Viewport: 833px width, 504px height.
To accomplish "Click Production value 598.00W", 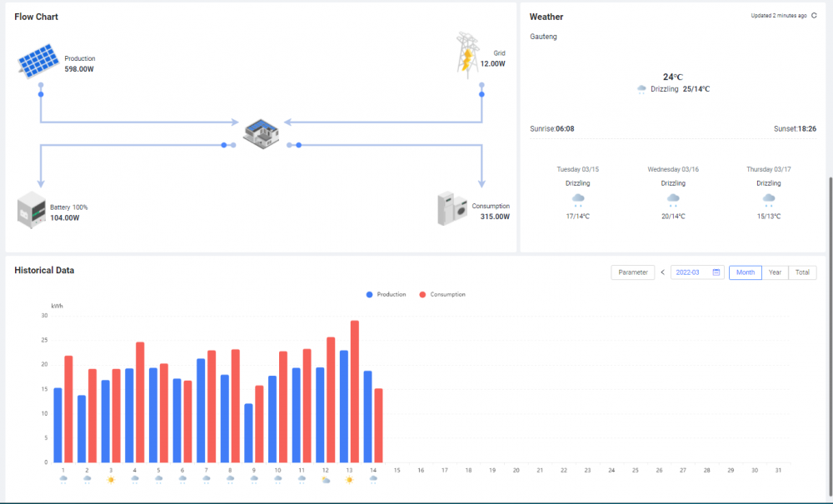I will [x=79, y=69].
